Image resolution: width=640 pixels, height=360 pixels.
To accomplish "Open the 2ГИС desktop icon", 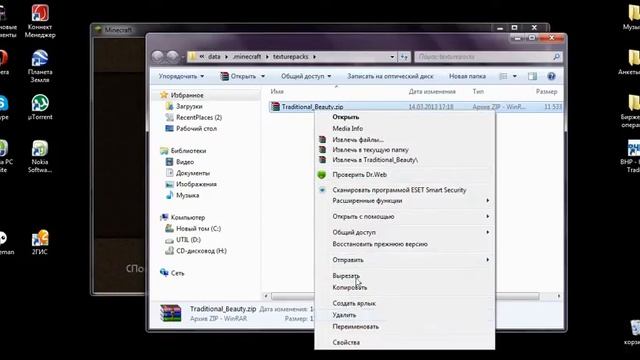I will point(40,242).
